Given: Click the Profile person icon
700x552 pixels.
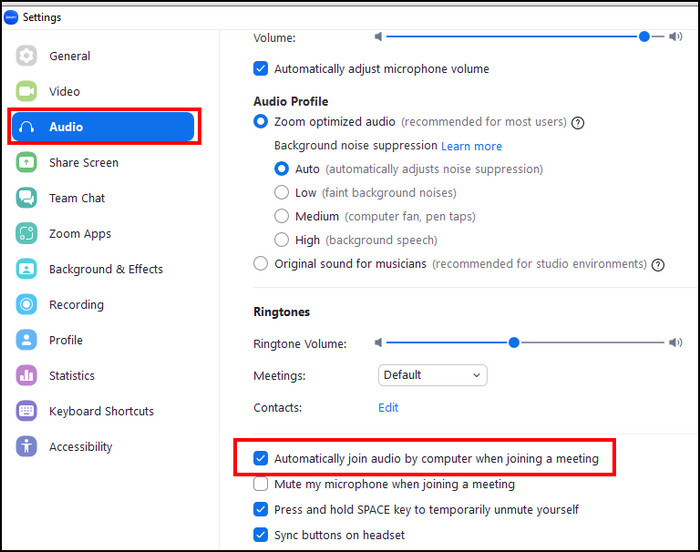Looking at the screenshot, I should click(26, 340).
